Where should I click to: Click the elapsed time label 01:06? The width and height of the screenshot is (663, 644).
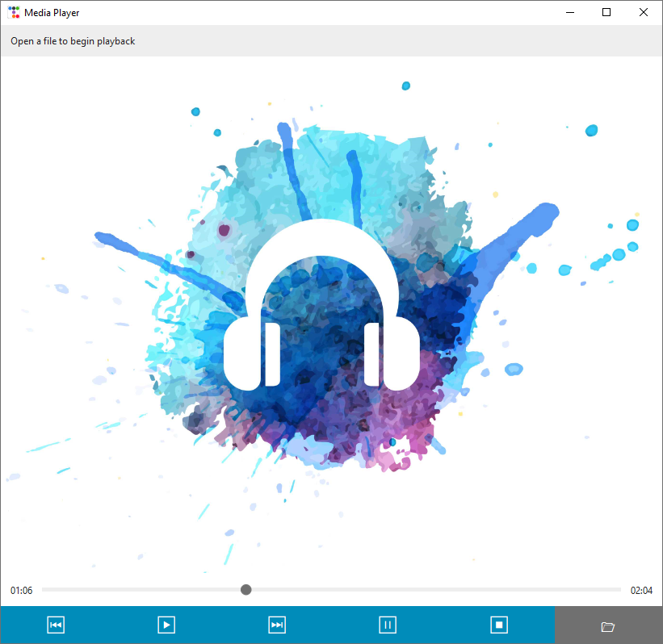(22, 591)
